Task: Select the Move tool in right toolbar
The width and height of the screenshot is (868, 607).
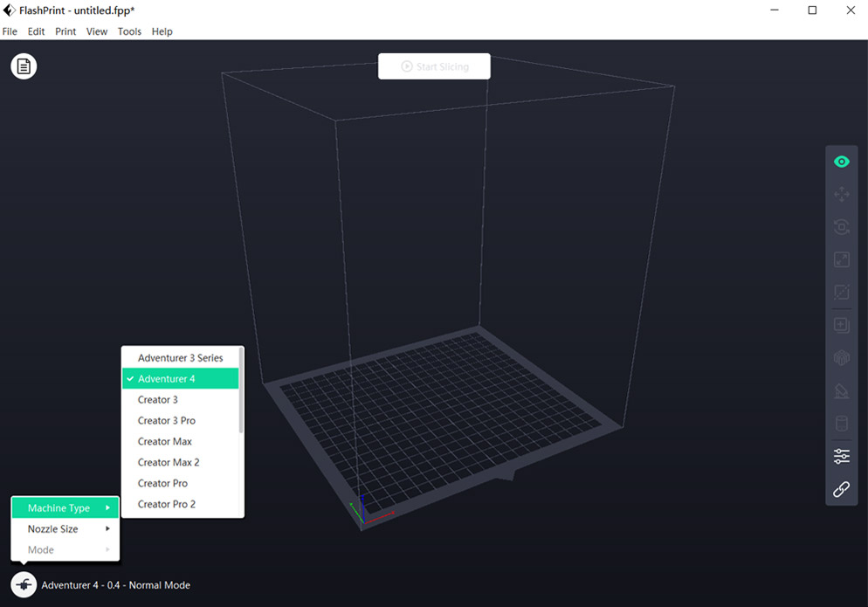Action: 842,195
